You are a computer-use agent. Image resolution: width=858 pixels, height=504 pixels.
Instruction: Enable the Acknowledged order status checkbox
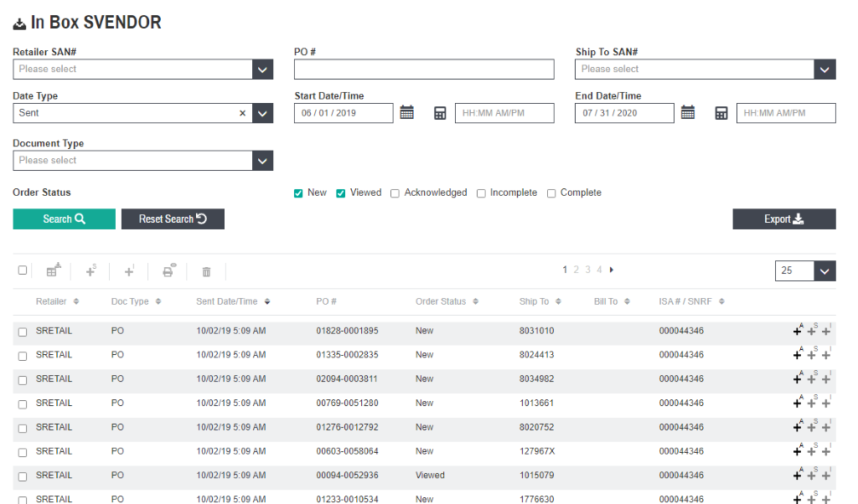click(395, 193)
